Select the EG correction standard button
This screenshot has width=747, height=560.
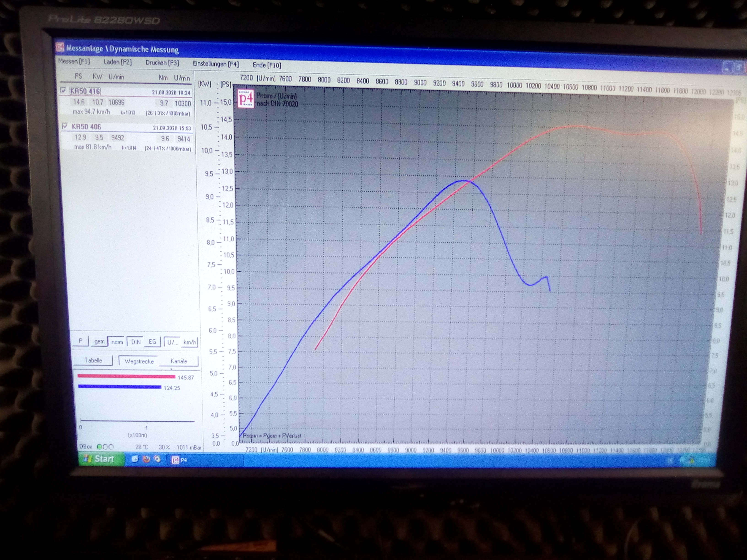tap(152, 342)
